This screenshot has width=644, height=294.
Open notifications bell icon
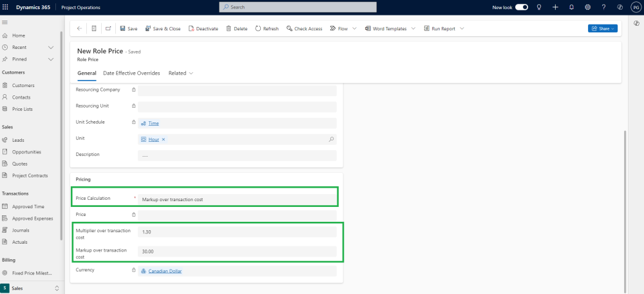571,7
